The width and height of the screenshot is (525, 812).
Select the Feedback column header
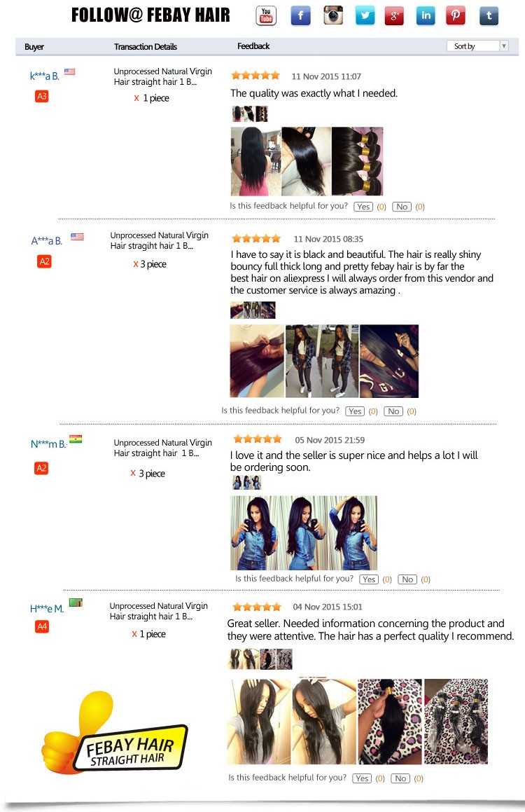pyautogui.click(x=253, y=46)
